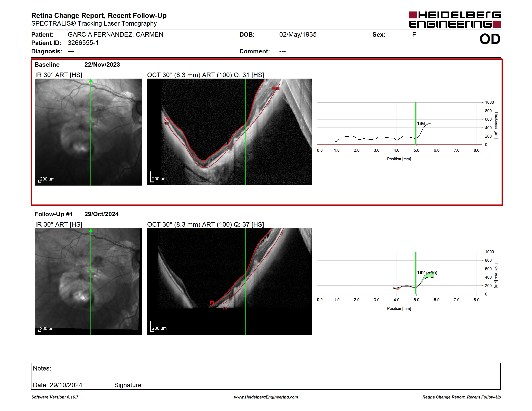
Task: Click green arrowhead atop Follow-Up IR scan line
Action: click(91, 230)
